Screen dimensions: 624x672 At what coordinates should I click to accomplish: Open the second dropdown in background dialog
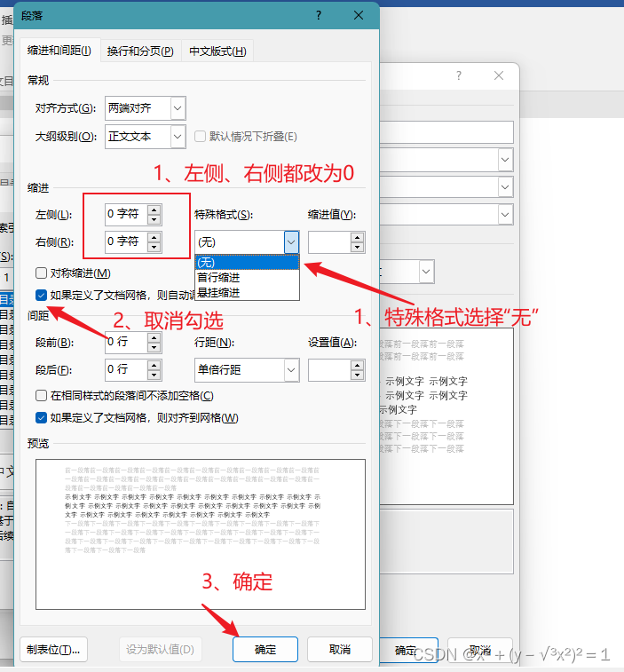click(x=506, y=187)
